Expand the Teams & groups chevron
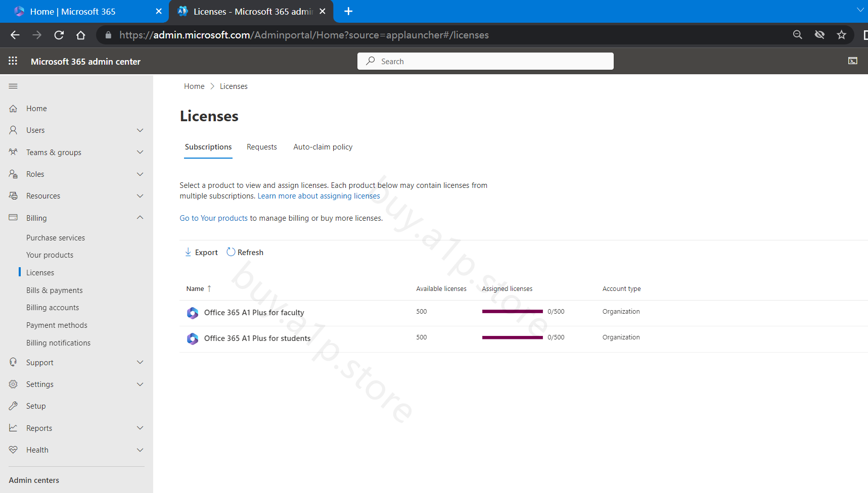Screen dimensions: 868x493 tap(140, 152)
